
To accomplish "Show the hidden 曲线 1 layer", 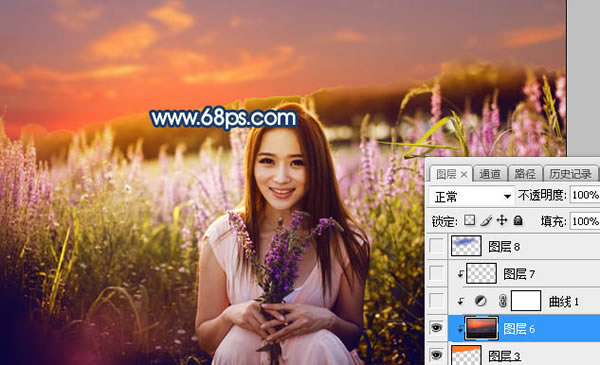I will click(x=437, y=301).
